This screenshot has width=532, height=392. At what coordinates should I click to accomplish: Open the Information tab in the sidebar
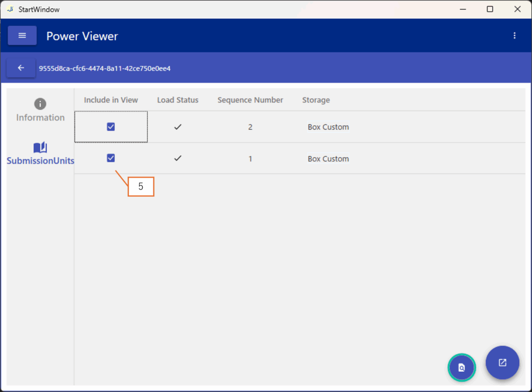pos(40,110)
